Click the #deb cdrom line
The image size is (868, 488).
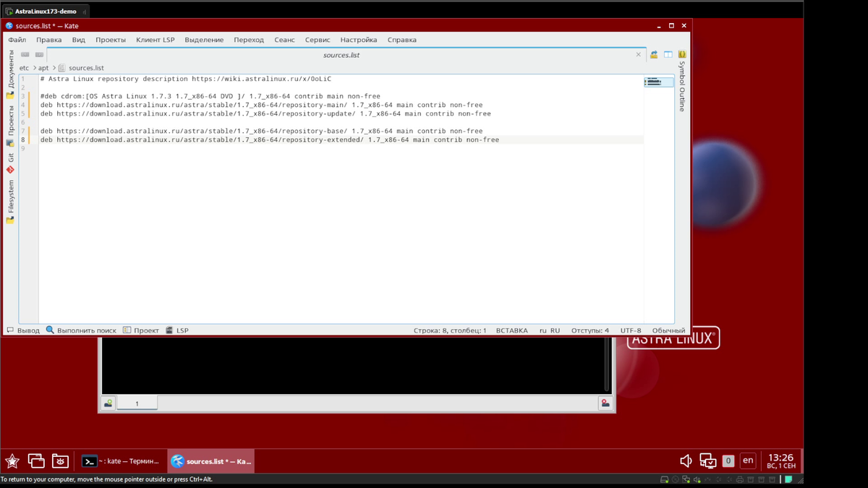click(210, 96)
